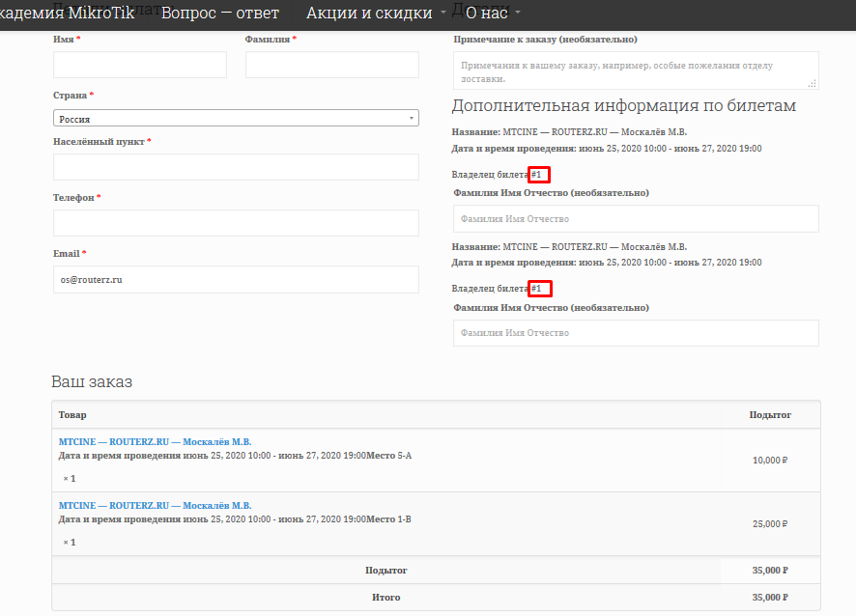This screenshot has width=856, height=616.
Task: Go to Академия MikroTik menu item
Action: pyautogui.click(x=66, y=14)
